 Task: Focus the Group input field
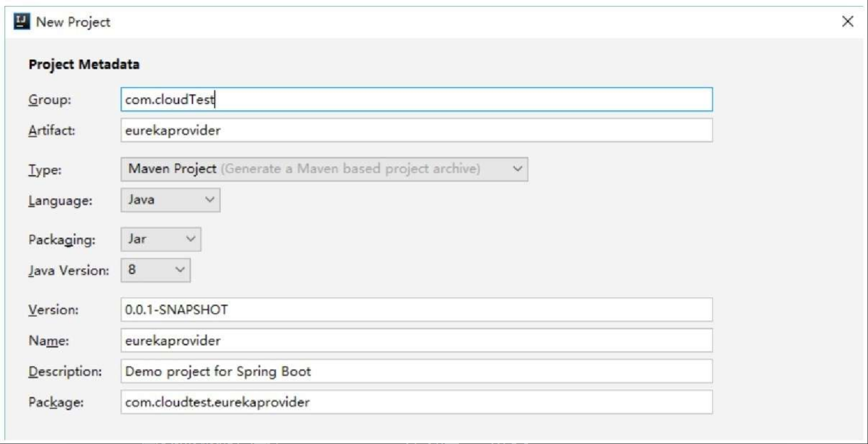416,99
